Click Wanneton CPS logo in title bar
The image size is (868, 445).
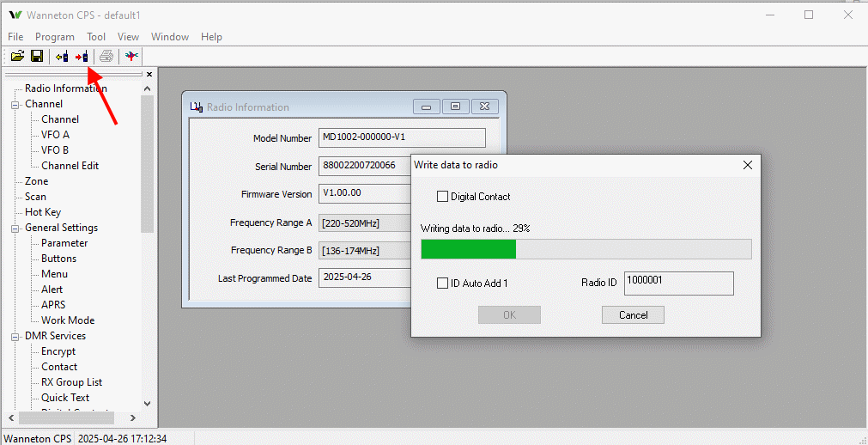[x=15, y=15]
